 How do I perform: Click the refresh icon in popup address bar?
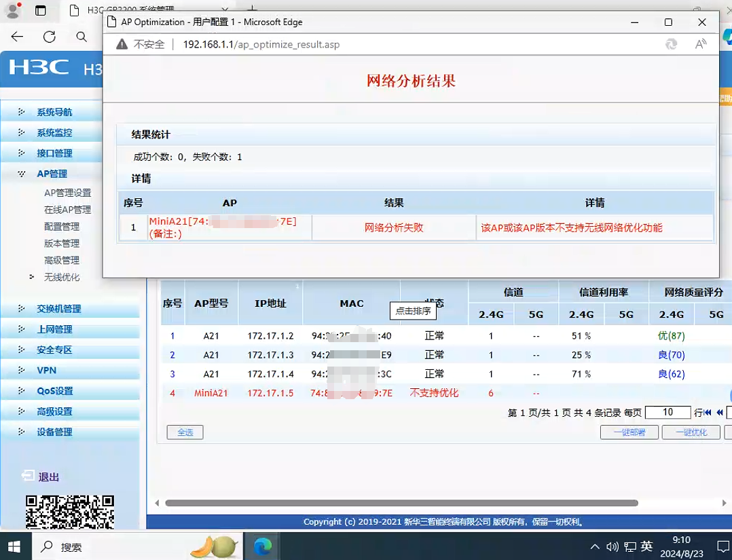tap(672, 44)
